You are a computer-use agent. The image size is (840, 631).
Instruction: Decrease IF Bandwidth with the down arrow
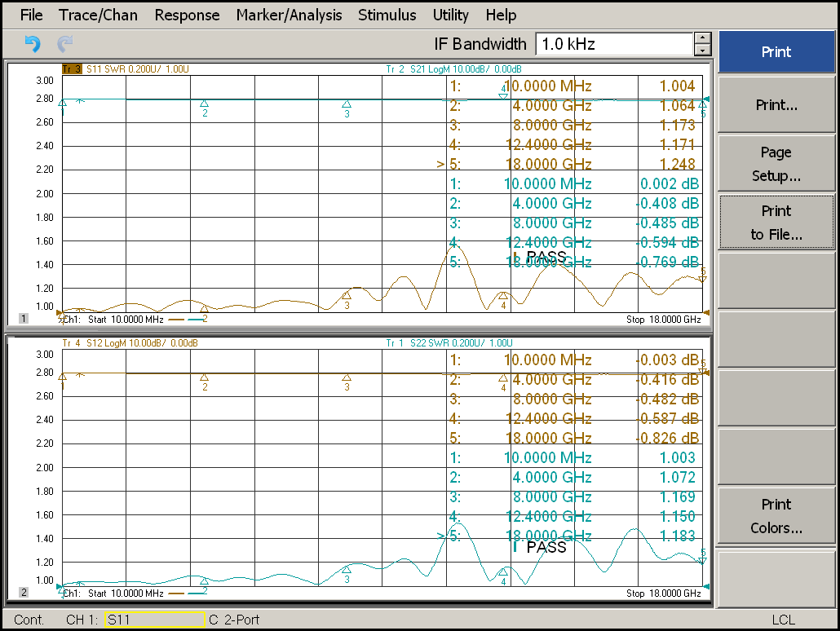point(703,51)
